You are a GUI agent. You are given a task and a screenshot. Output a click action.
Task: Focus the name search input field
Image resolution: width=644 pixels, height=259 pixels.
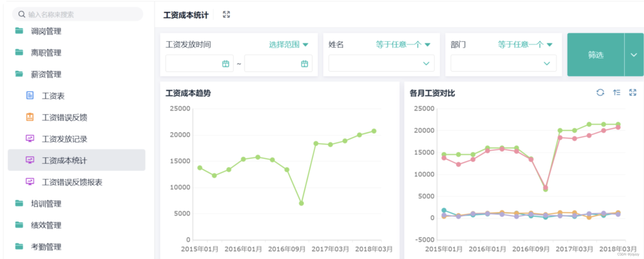[x=78, y=14]
